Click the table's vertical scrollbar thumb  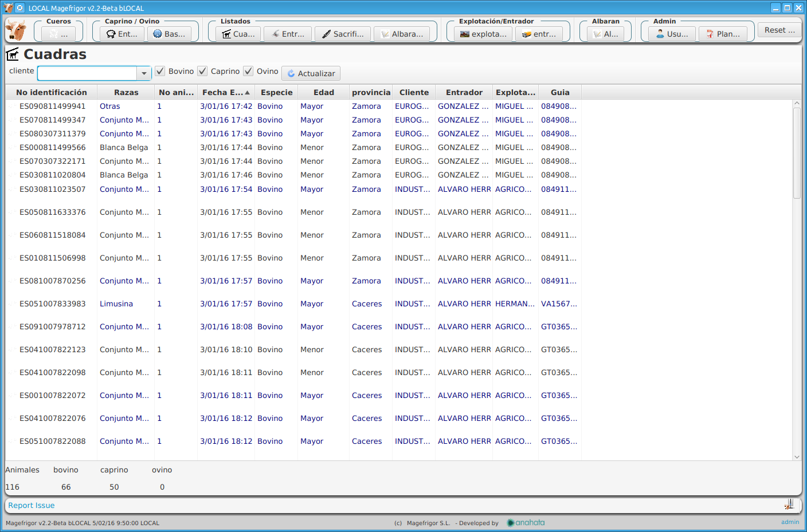(797, 152)
